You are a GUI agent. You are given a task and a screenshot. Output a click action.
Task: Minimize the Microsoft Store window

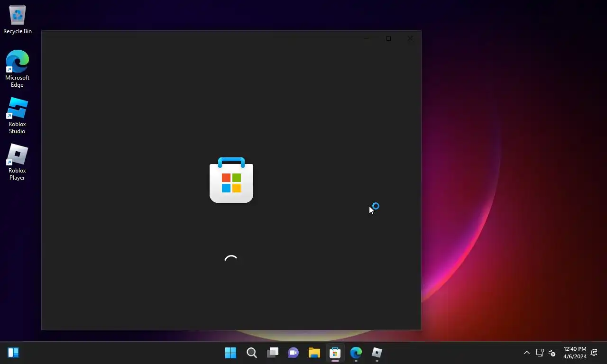(x=366, y=38)
